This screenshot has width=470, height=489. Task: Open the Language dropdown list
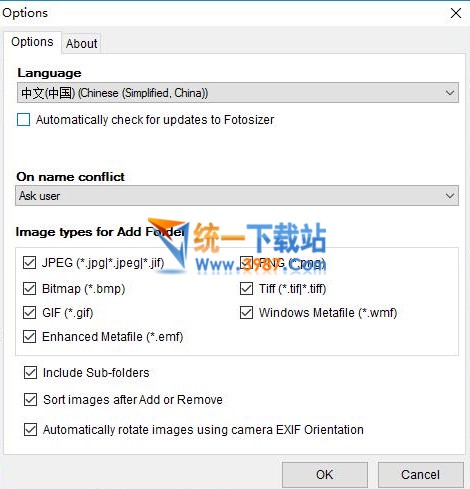[x=238, y=93]
